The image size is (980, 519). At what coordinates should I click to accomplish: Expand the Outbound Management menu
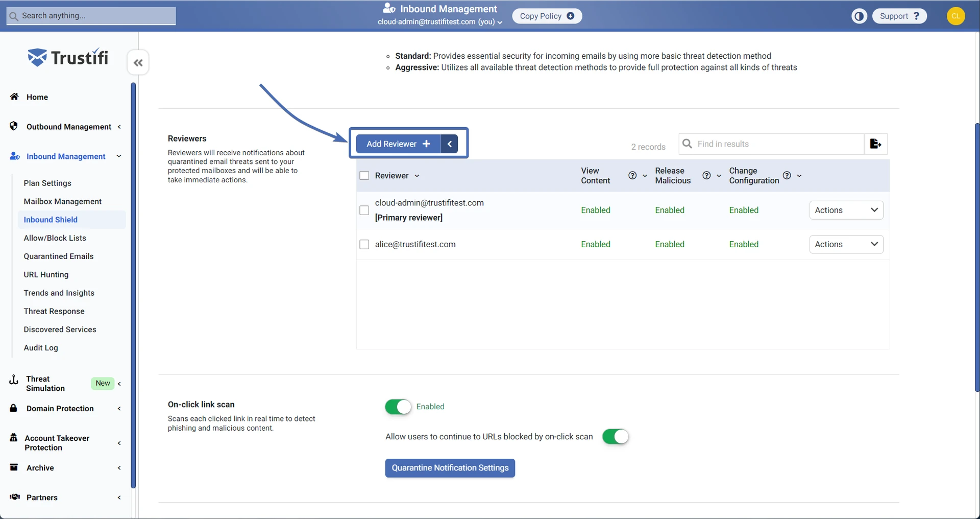(x=68, y=127)
